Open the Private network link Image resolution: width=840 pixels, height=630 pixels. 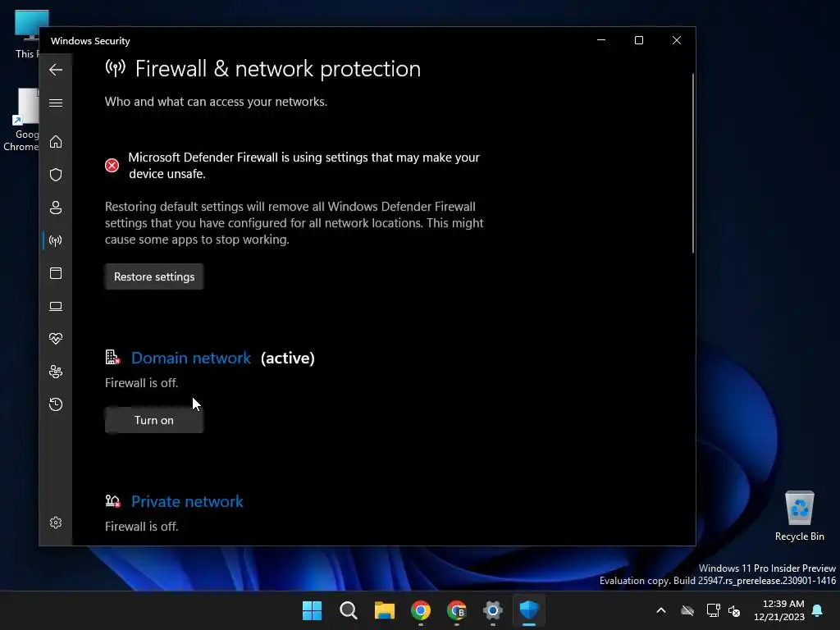187,501
